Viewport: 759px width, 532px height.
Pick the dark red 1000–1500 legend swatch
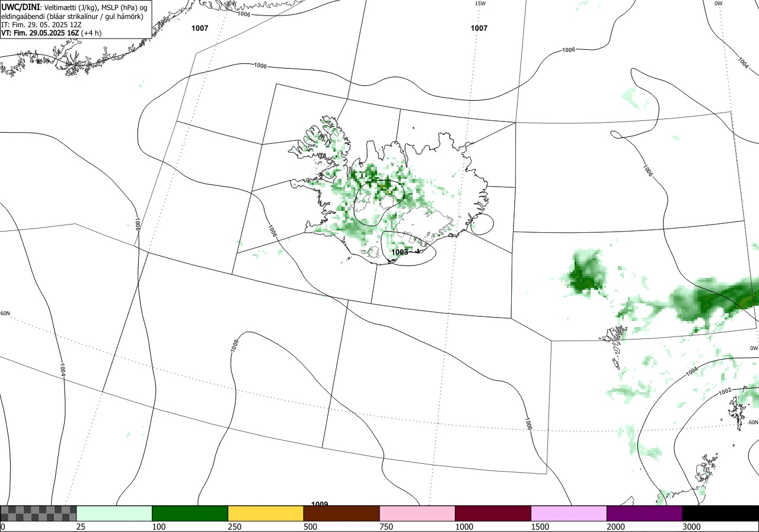coord(493,513)
